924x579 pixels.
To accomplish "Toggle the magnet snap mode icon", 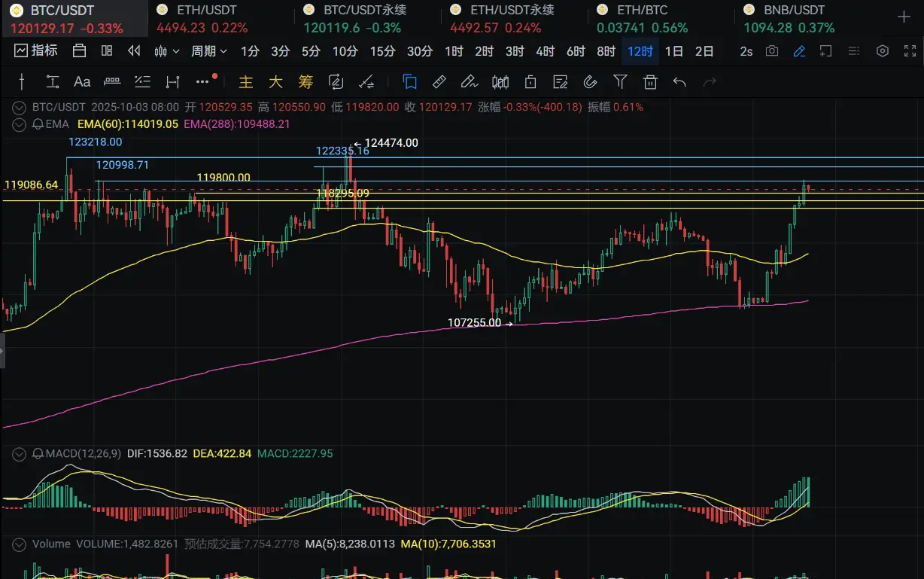I will [x=590, y=81].
